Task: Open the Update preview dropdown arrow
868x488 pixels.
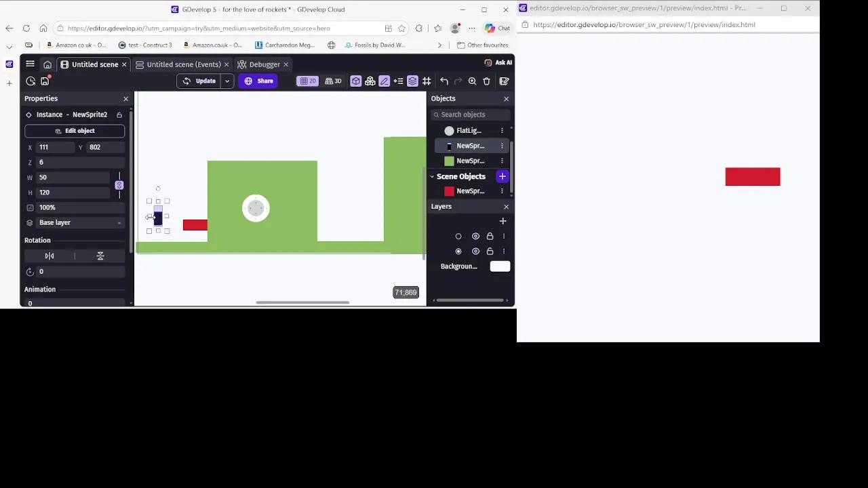Action: click(227, 81)
